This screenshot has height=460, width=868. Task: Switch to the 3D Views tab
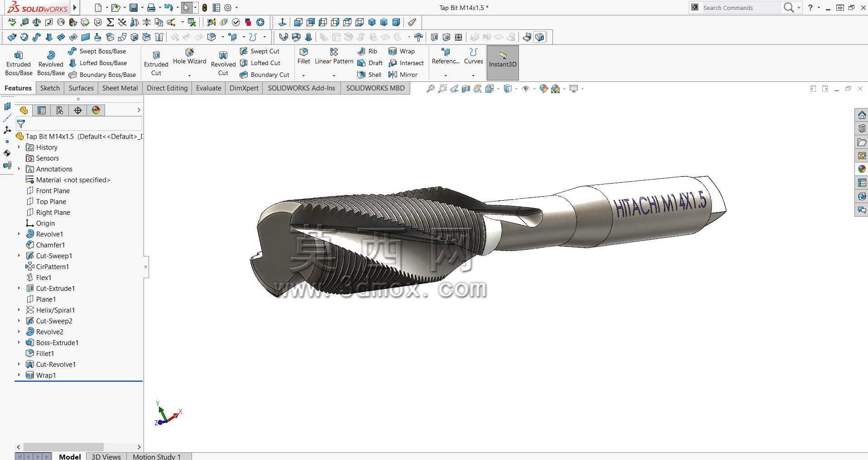click(x=106, y=456)
